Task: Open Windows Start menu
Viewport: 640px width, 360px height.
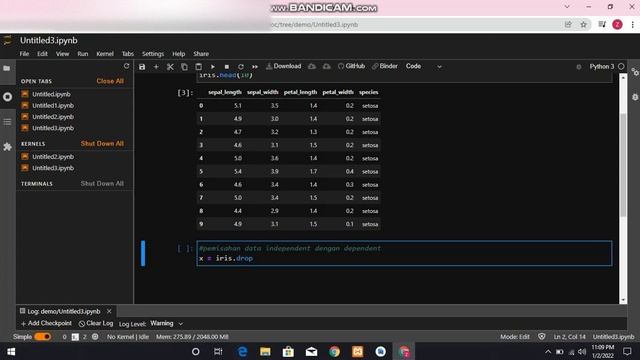Action: tap(11, 351)
